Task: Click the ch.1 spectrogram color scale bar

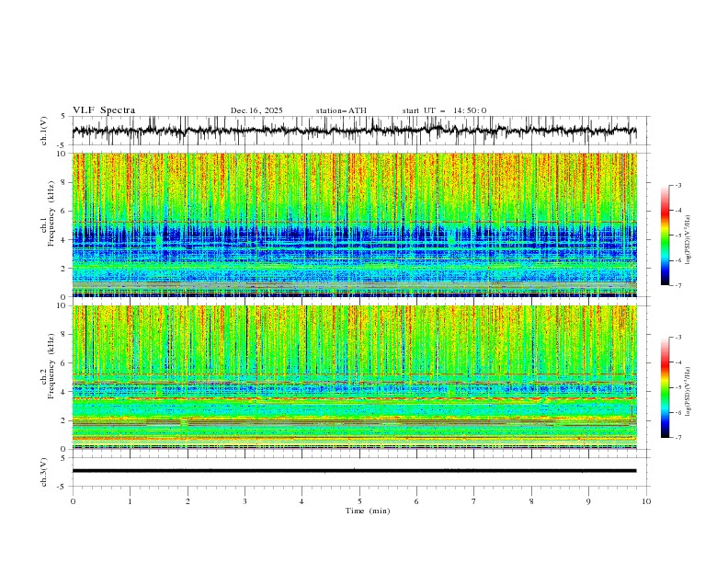Action: click(665, 236)
